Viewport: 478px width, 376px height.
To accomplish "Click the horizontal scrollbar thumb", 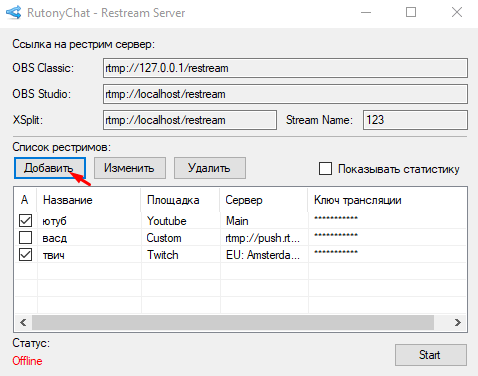I will click(233, 322).
